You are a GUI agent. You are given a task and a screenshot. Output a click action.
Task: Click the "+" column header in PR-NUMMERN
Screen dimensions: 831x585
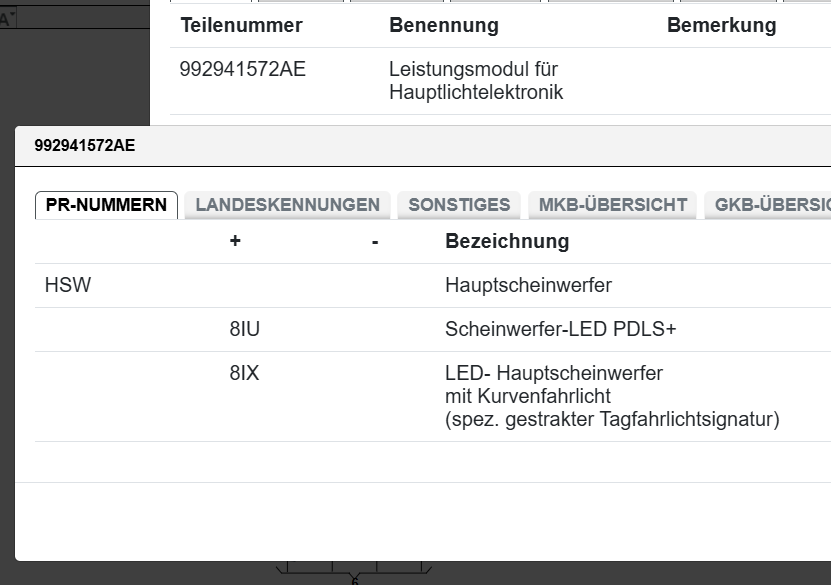point(234,241)
